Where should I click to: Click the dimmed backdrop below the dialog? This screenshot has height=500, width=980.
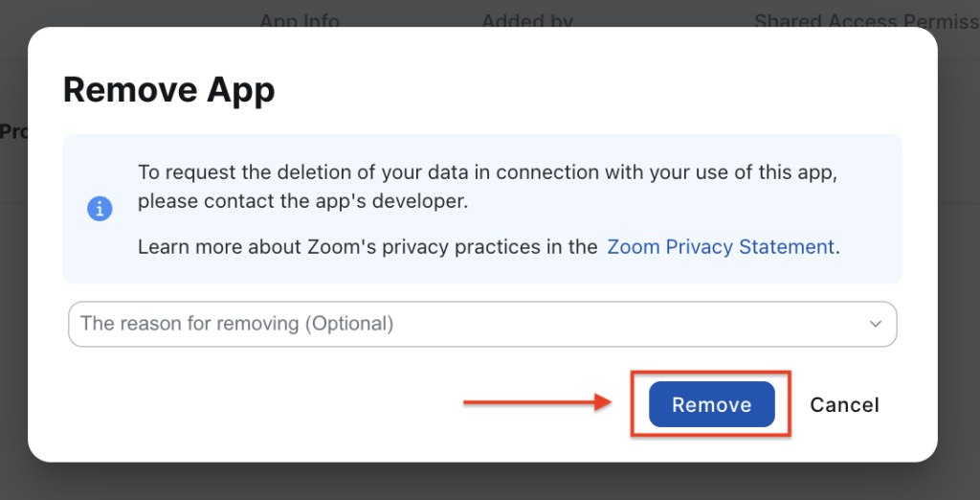(x=479, y=484)
